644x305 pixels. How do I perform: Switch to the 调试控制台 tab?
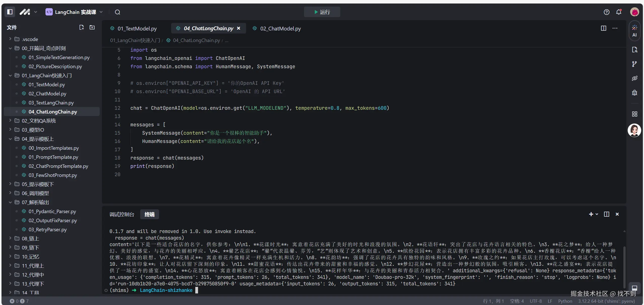tap(122, 214)
